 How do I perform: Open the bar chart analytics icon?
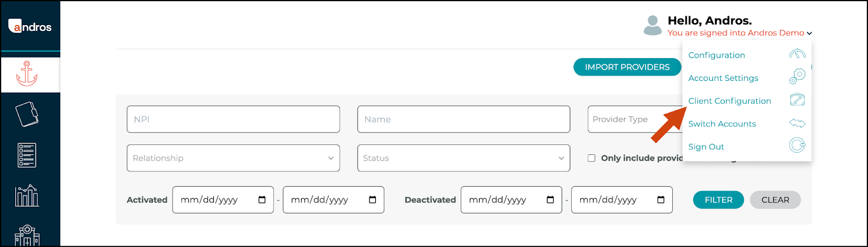tap(27, 195)
